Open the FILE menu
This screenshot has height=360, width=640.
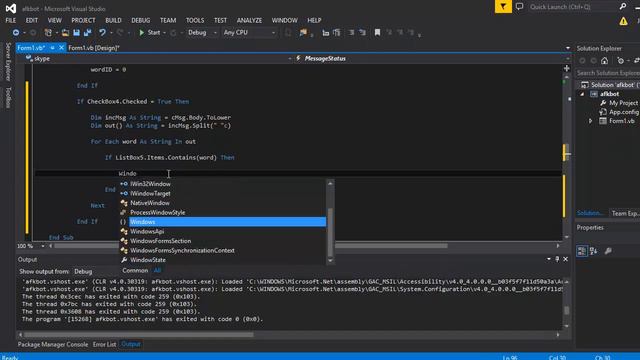pos(11,20)
